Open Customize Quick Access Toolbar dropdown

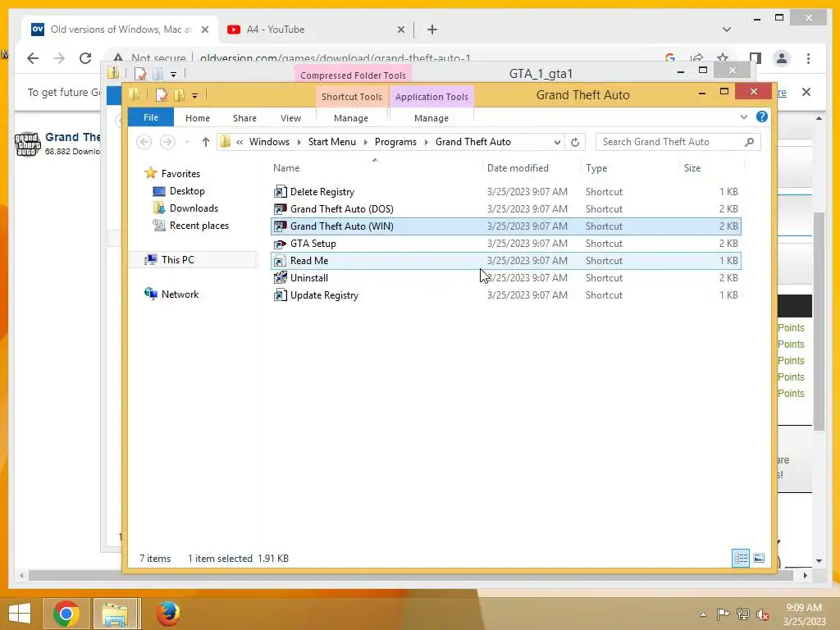tap(194, 96)
